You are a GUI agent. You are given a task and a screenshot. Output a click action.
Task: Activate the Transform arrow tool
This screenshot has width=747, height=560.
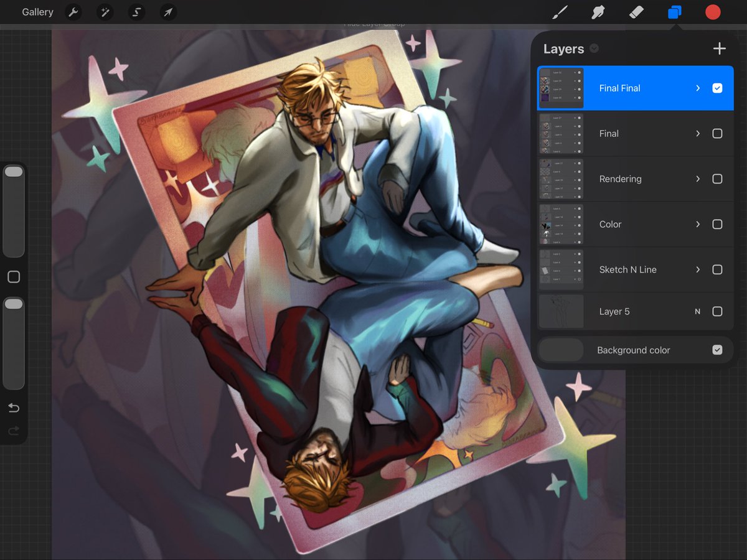[168, 12]
